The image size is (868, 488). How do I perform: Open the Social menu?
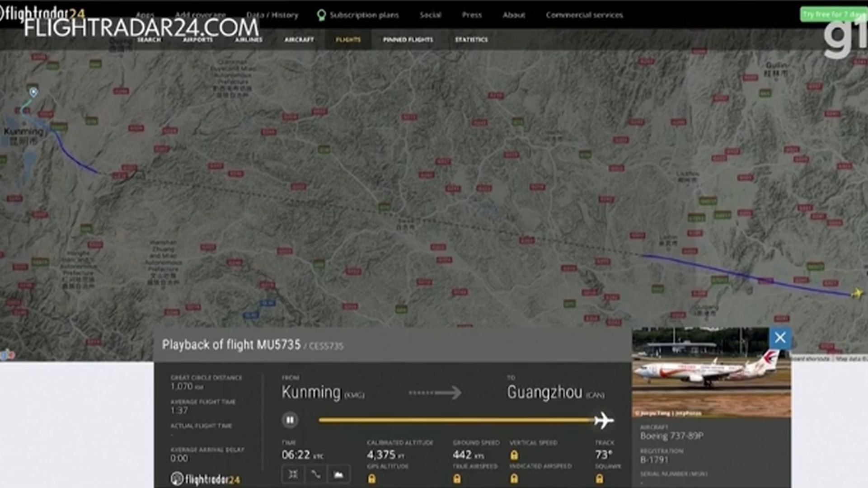coord(430,15)
